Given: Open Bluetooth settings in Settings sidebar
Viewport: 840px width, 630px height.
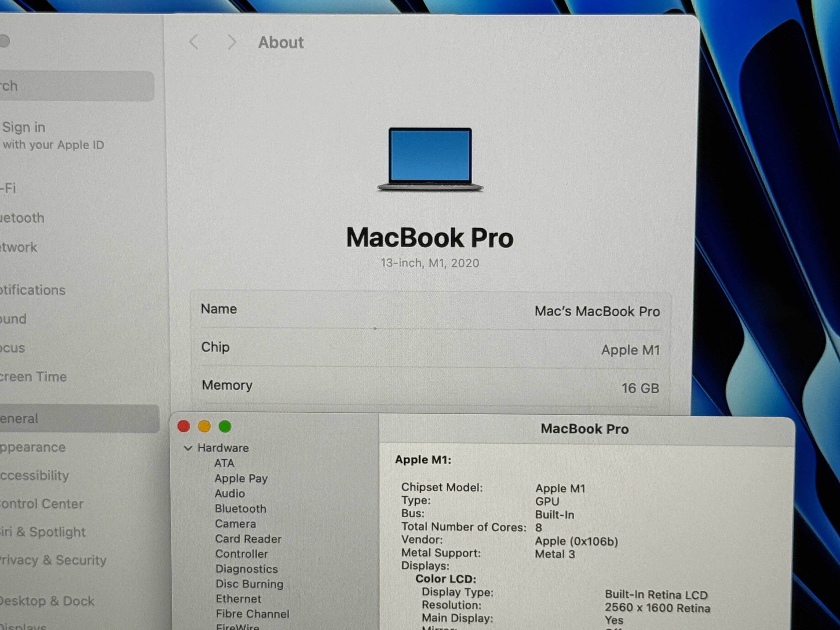Looking at the screenshot, I should click(22, 218).
